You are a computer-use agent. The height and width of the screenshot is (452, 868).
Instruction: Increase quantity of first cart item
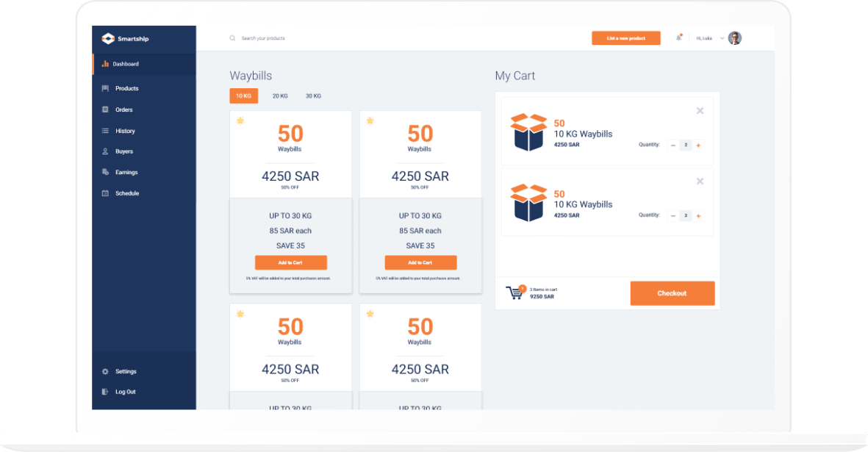pyautogui.click(x=699, y=146)
